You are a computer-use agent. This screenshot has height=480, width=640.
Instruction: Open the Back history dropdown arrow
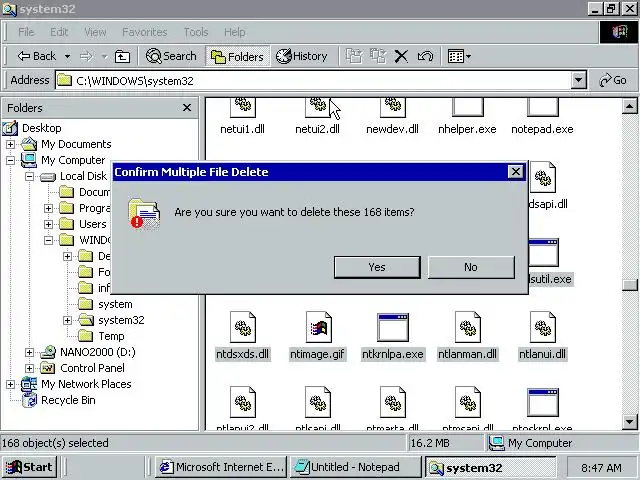67,56
